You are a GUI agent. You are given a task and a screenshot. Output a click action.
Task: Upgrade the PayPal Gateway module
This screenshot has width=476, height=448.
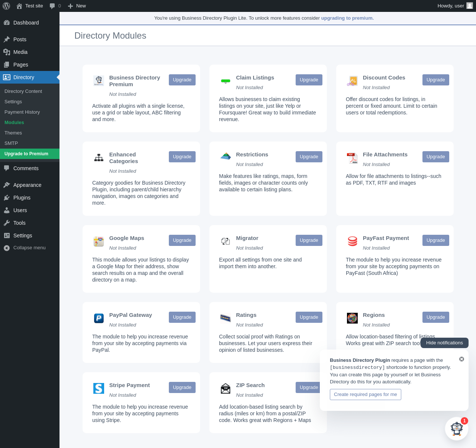(x=182, y=317)
